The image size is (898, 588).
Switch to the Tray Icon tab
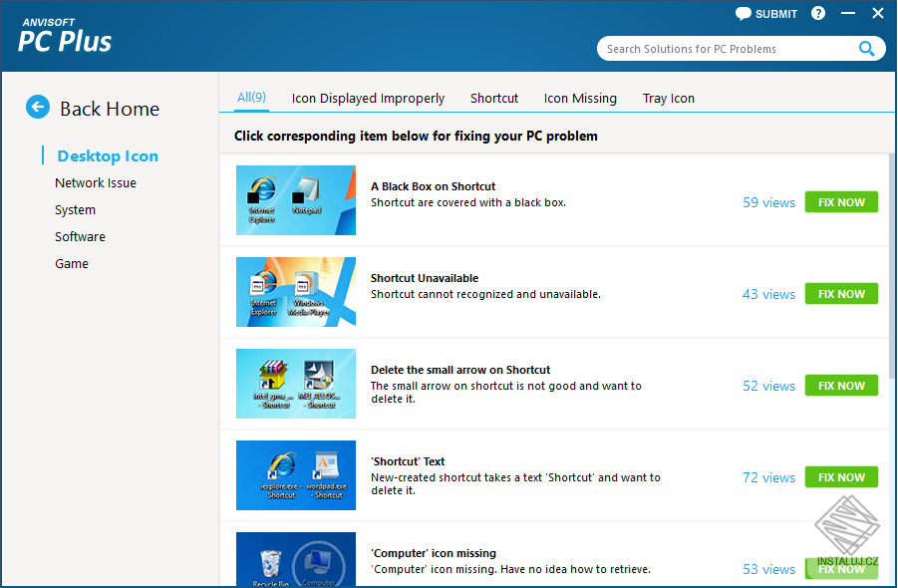(669, 99)
